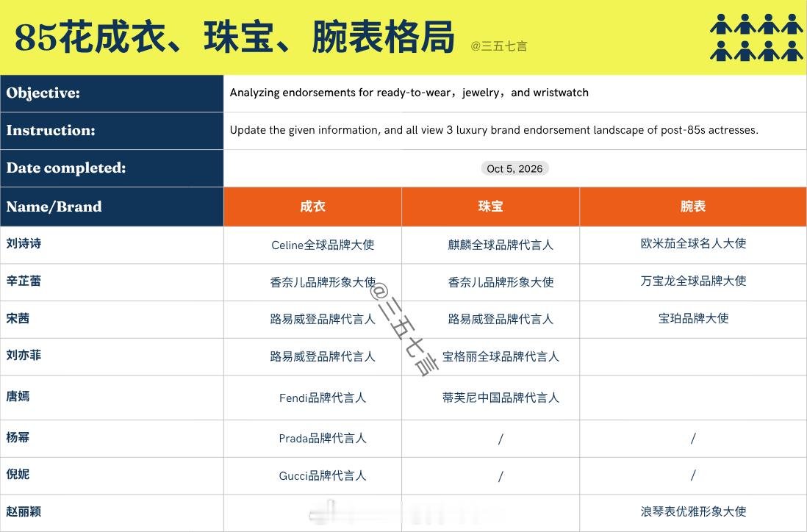Click the '万宝龙全球品牌大使' cell
The height and width of the screenshot is (532, 807).
tap(693, 281)
